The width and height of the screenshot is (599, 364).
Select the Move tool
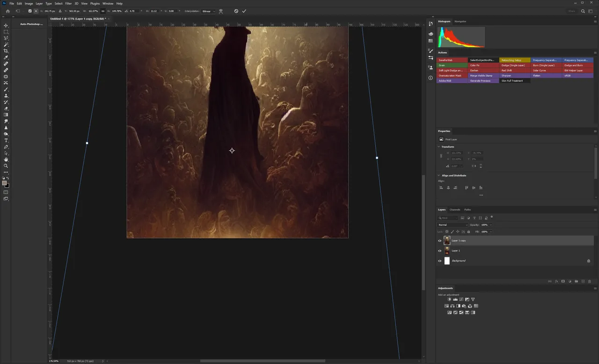pyautogui.click(x=6, y=26)
